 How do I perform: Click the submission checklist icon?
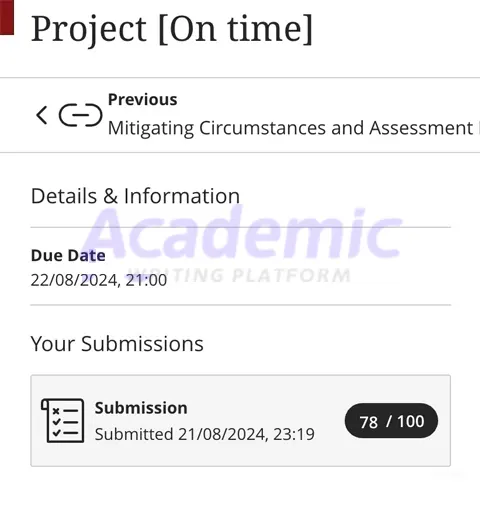tap(63, 421)
